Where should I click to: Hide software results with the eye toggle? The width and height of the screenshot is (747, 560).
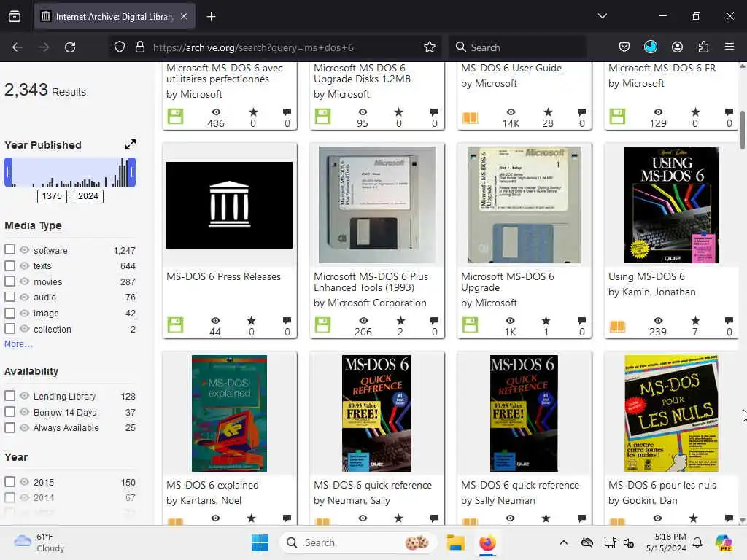[24, 249]
